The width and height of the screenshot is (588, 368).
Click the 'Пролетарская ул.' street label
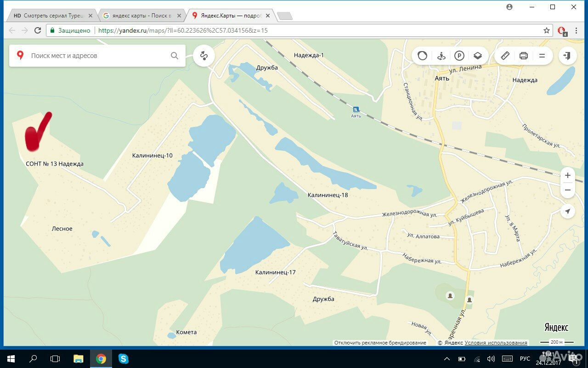pos(542,136)
